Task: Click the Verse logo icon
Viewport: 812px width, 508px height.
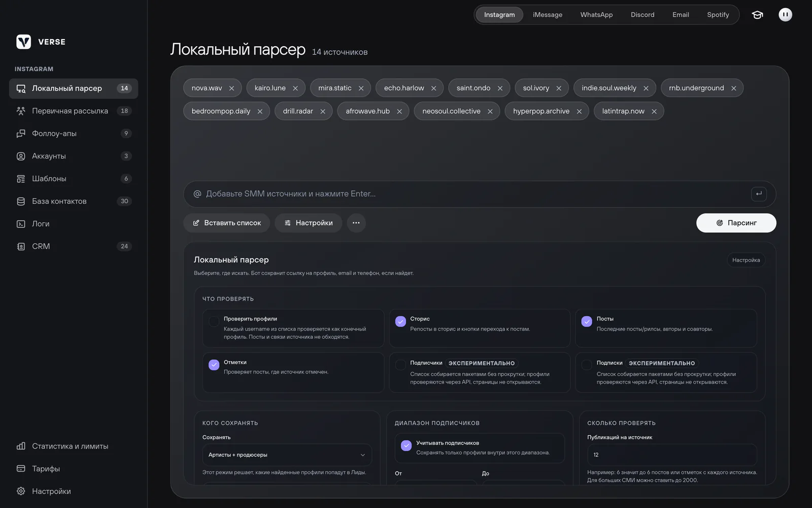Action: pyautogui.click(x=23, y=42)
